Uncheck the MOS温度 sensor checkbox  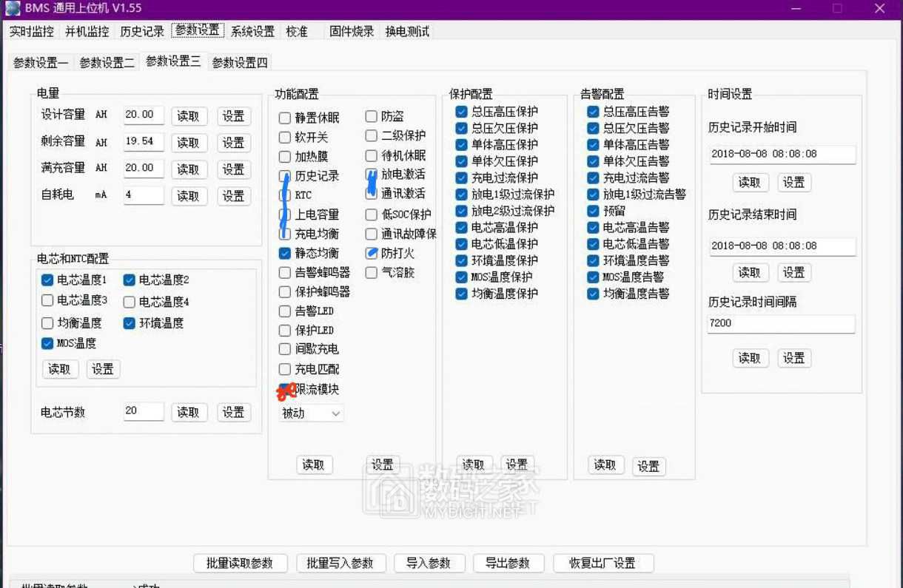(x=47, y=343)
